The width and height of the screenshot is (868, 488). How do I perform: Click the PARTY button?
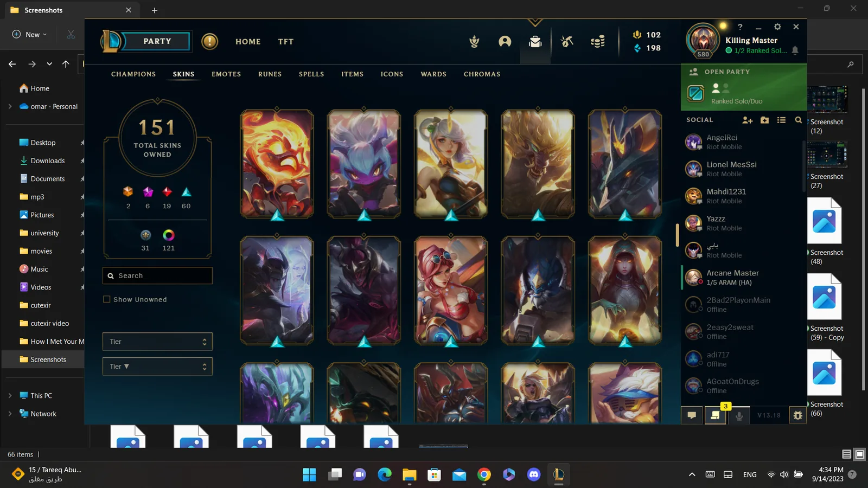point(157,41)
